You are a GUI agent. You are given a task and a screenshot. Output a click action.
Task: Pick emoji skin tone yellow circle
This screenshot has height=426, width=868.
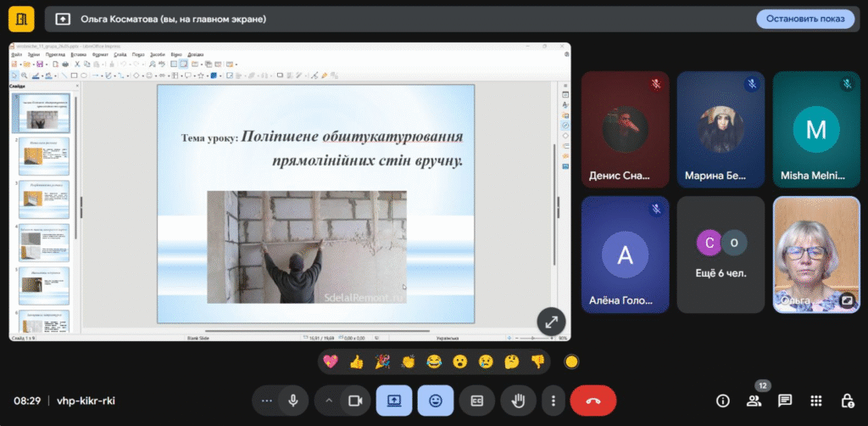tap(571, 362)
